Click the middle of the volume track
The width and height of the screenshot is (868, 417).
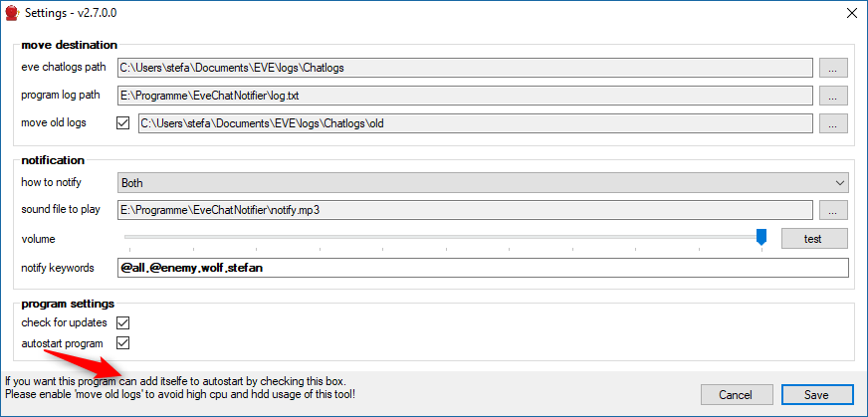[443, 237]
